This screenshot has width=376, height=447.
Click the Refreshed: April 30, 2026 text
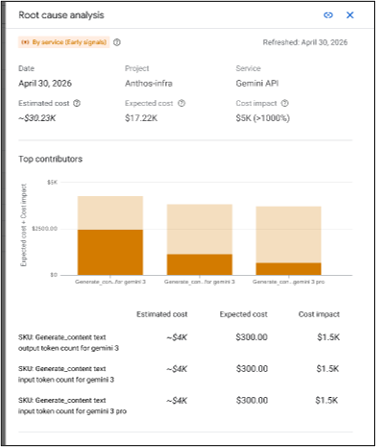click(305, 42)
